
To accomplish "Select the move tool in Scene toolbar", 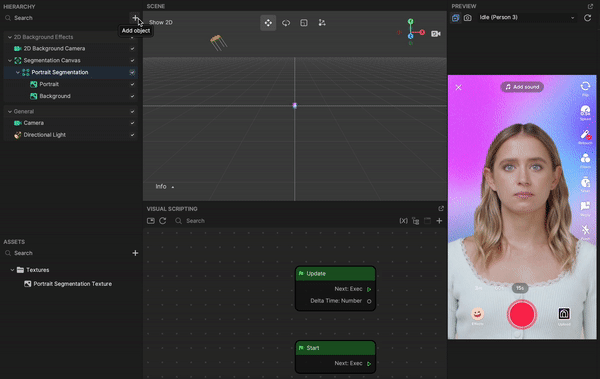I will (268, 23).
